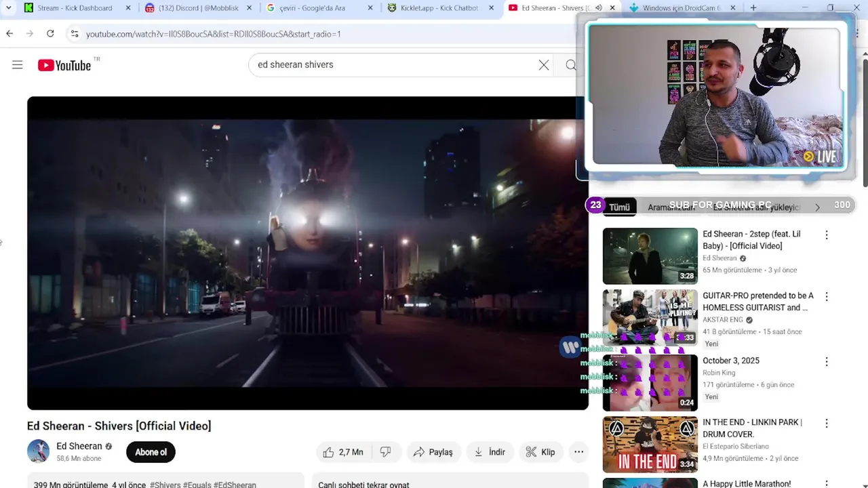Open new browser tab with plus

(x=753, y=8)
